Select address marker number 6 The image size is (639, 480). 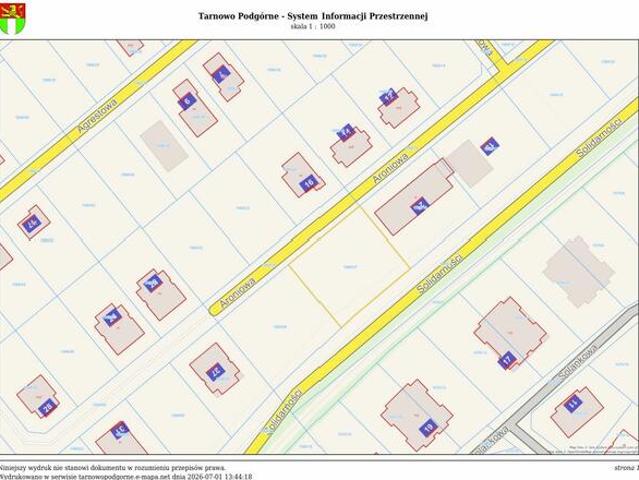point(187,101)
